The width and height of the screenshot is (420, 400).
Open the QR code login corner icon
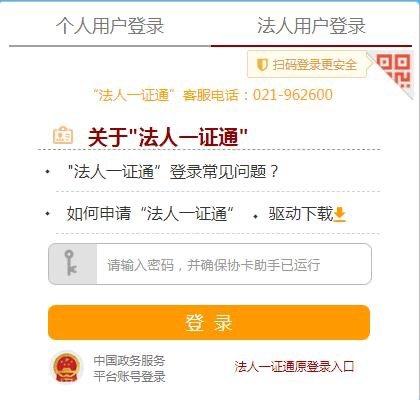coord(393,72)
